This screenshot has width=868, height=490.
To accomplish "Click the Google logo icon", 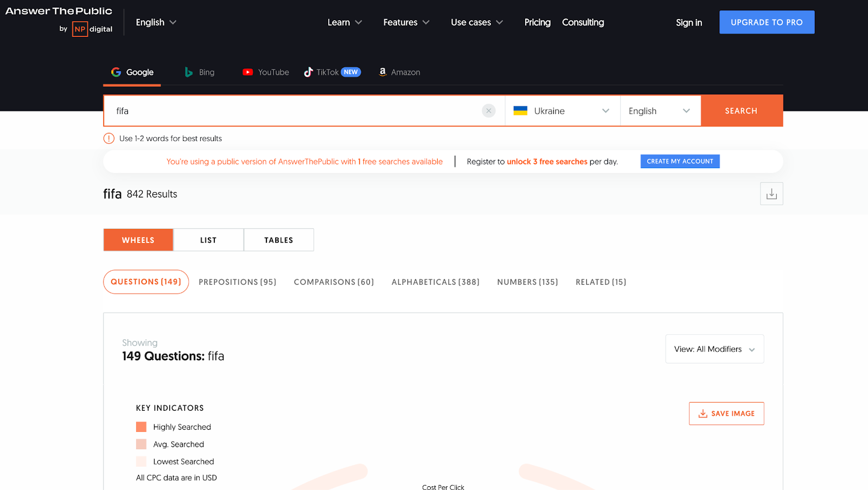I will point(116,72).
